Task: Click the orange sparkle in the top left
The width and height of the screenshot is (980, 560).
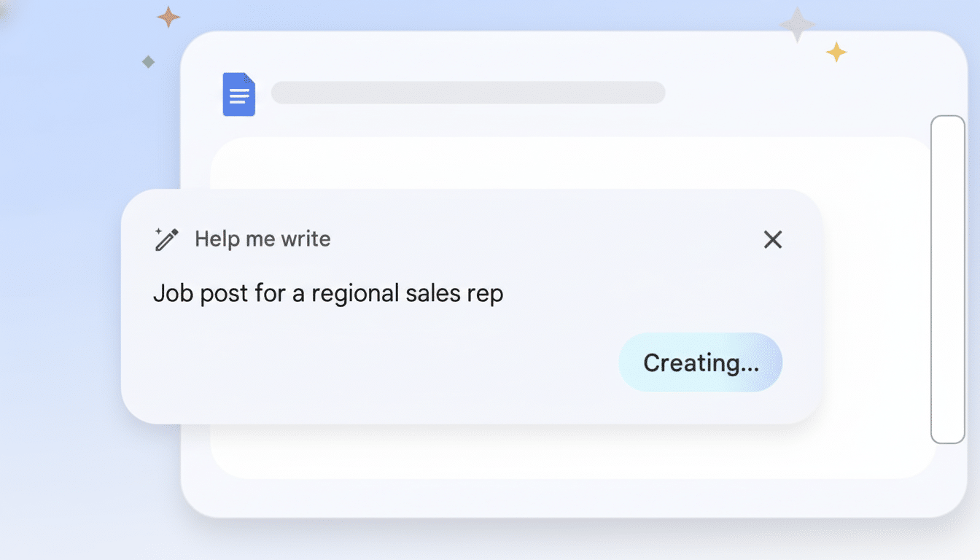Action: (168, 16)
